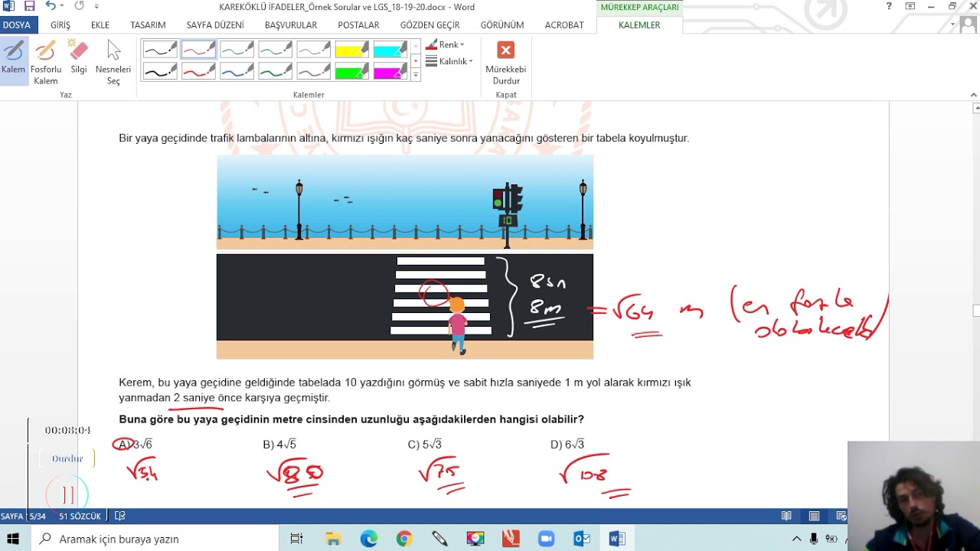Click the Word icon on taskbar

click(617, 539)
